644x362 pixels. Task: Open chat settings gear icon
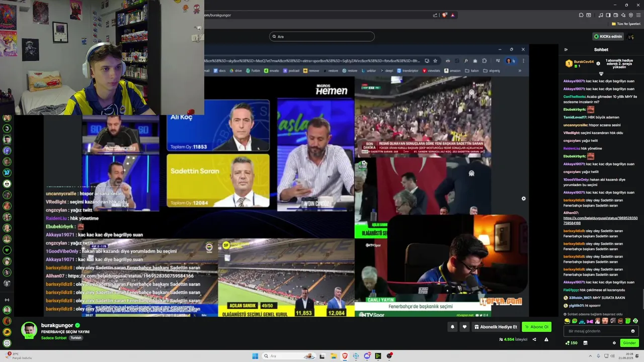[x=614, y=343]
